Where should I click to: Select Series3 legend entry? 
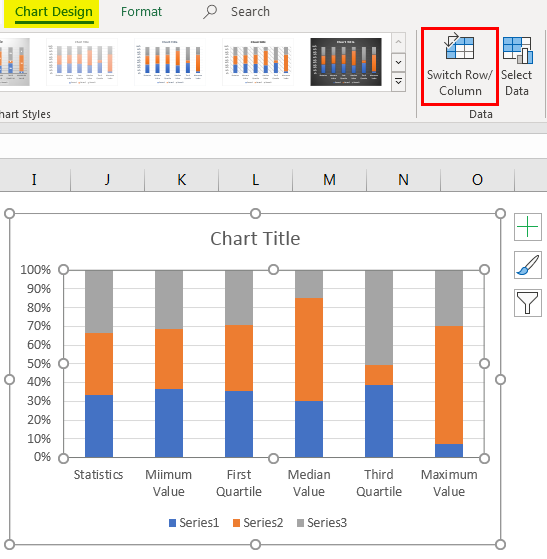pos(322,523)
